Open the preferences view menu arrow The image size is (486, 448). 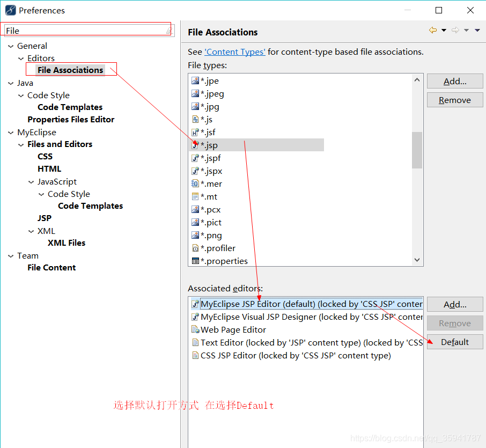[x=477, y=30]
